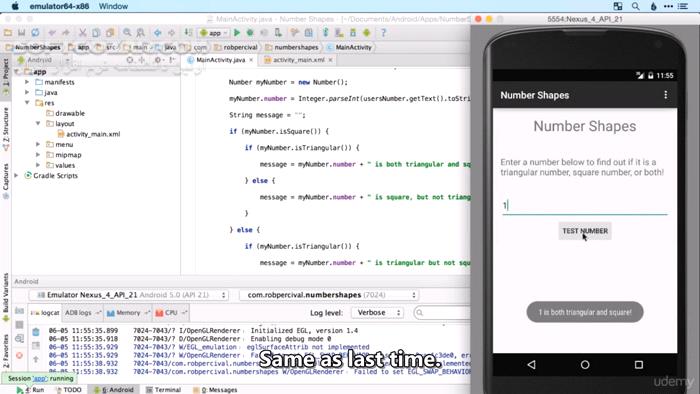Tap the Android home button in emulator
700x394 pixels.
(x=585, y=365)
